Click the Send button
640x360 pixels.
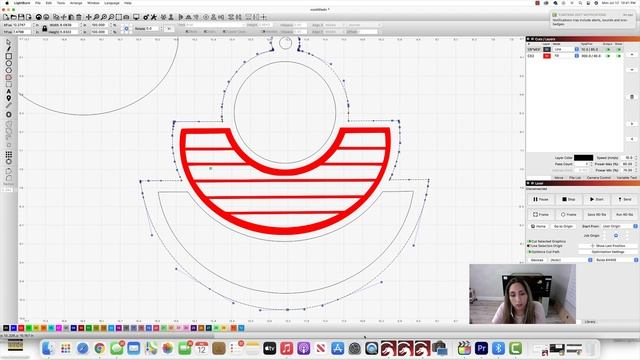pyautogui.click(x=625, y=200)
